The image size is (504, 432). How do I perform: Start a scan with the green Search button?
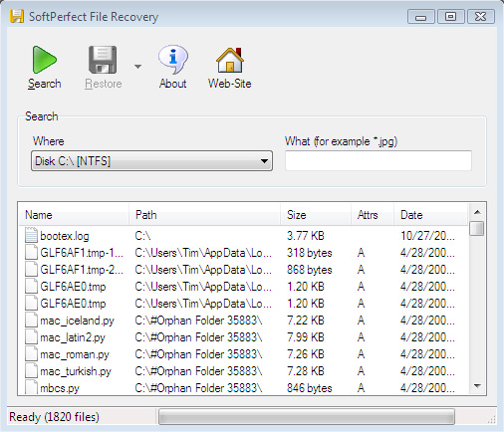tap(45, 68)
